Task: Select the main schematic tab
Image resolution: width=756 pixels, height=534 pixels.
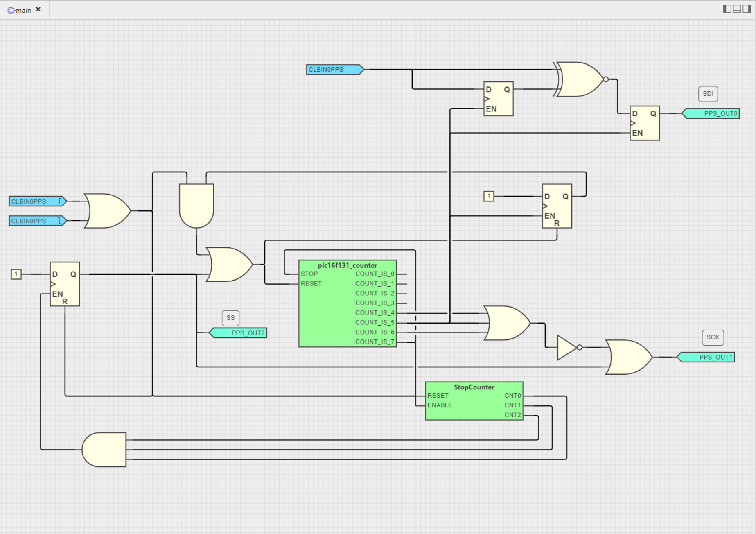Action: point(20,10)
